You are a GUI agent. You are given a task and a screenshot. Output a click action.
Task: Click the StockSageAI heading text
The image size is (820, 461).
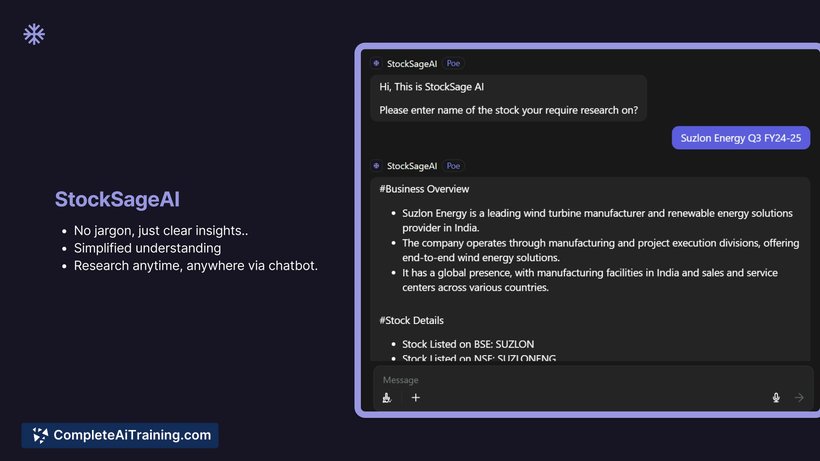click(117, 199)
